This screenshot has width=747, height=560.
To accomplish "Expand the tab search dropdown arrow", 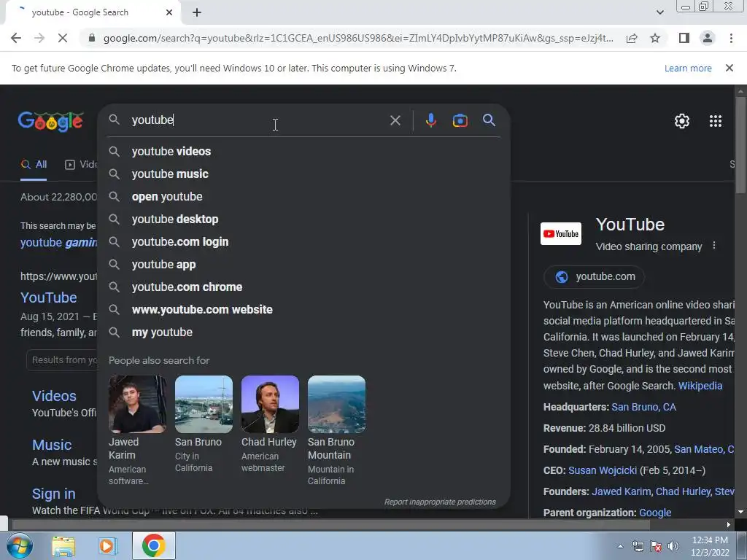I will pyautogui.click(x=659, y=12).
